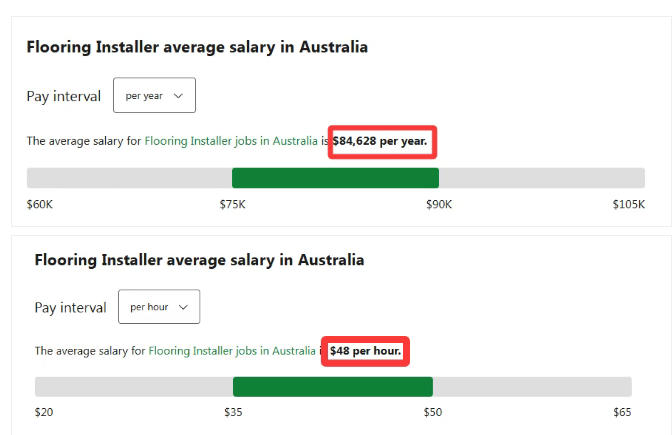The image size is (672, 435).
Task: Click the green range on the yearly salary bar
Action: pos(335,178)
